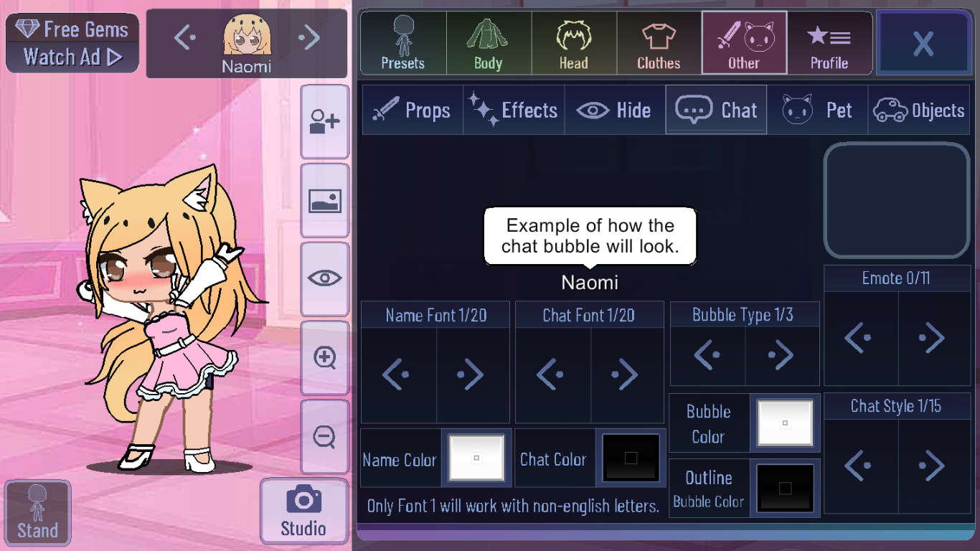
Task: Click the zoom in magnifier icon
Action: [x=324, y=358]
